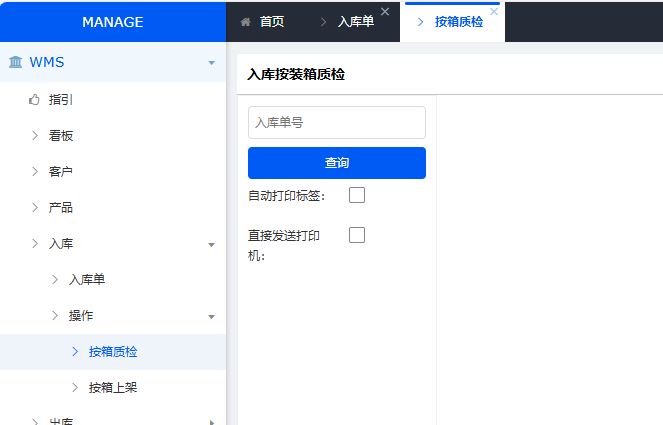Collapse the WMS menu dropdown arrow
The height and width of the screenshot is (425, 663).
point(211,63)
